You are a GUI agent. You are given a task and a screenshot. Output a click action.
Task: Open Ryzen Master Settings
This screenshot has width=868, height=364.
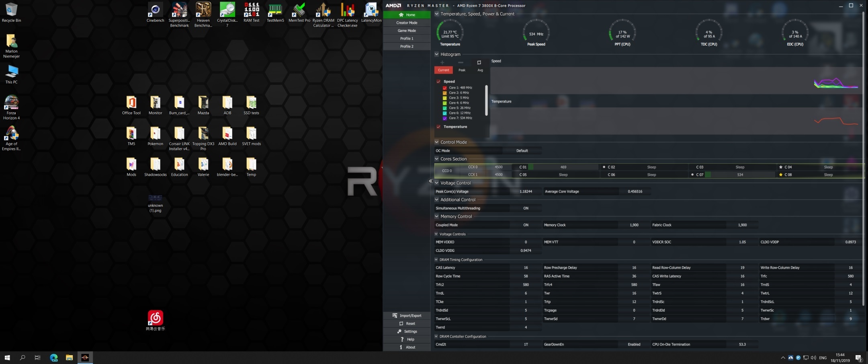click(407, 331)
